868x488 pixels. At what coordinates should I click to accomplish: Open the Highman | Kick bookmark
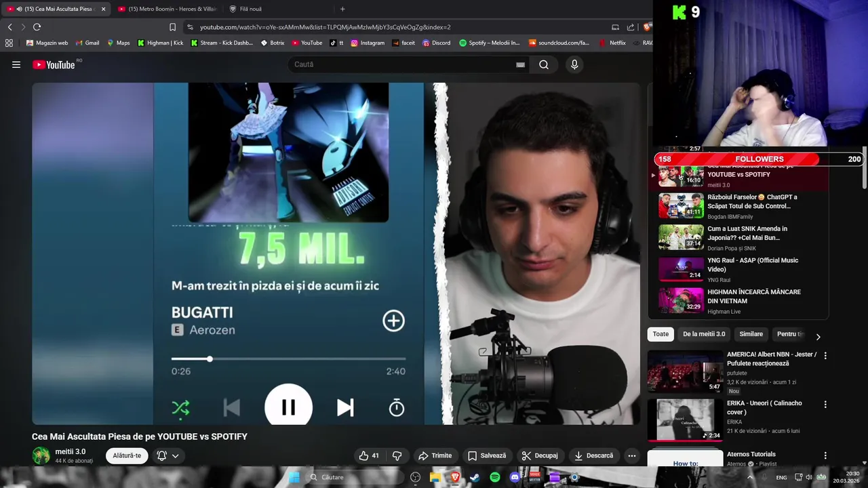(x=160, y=43)
